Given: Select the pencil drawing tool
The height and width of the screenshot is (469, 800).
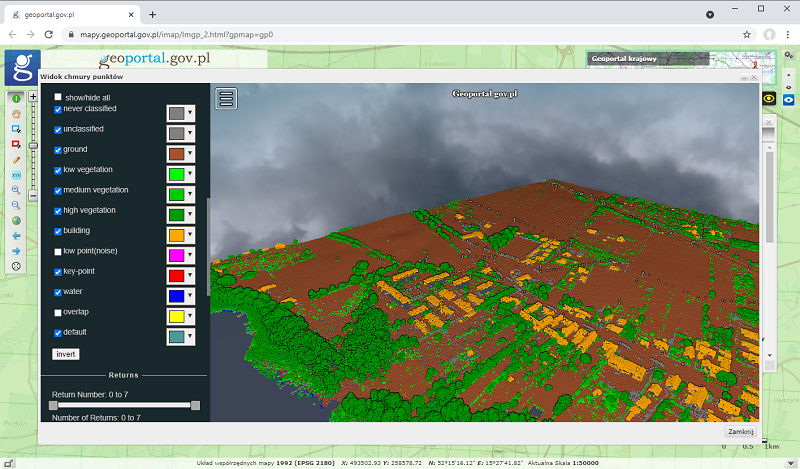Looking at the screenshot, I should click(16, 159).
